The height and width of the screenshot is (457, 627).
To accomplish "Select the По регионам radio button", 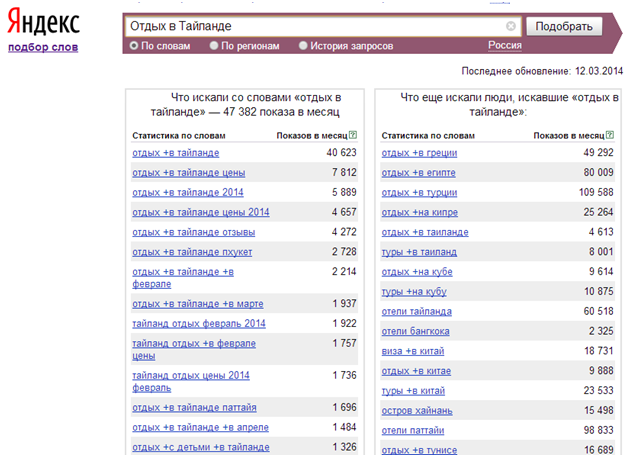I will pyautogui.click(x=214, y=46).
